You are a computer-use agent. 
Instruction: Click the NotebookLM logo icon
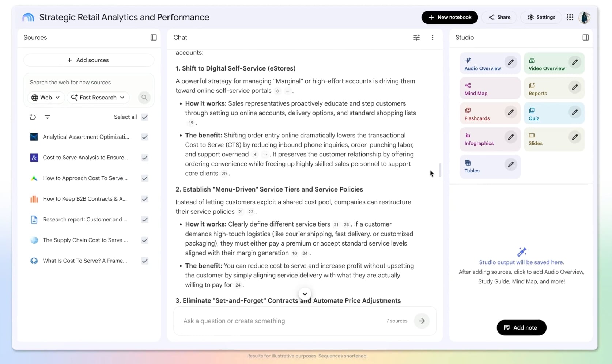pos(28,17)
